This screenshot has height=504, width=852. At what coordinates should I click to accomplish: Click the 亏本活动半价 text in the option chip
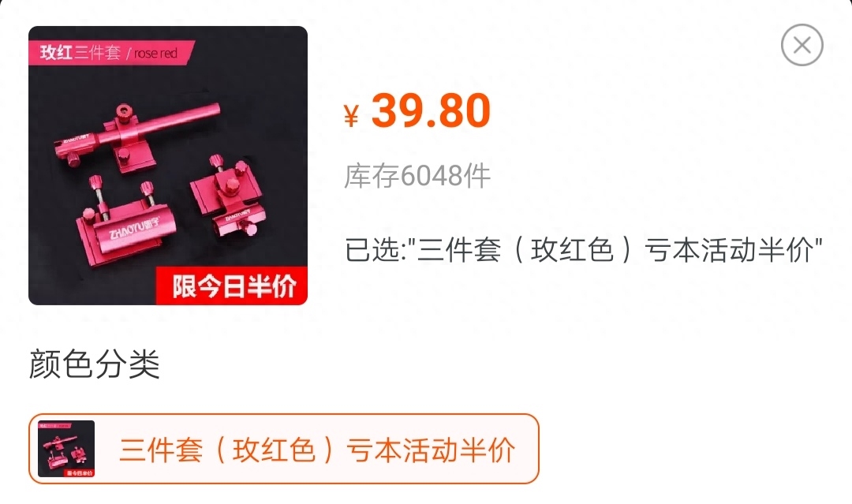coord(431,450)
